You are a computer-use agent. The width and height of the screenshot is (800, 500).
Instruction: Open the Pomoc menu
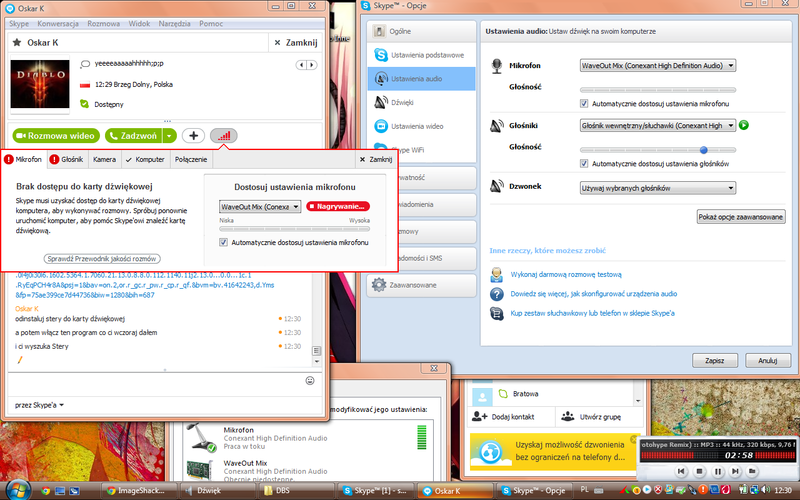211,23
